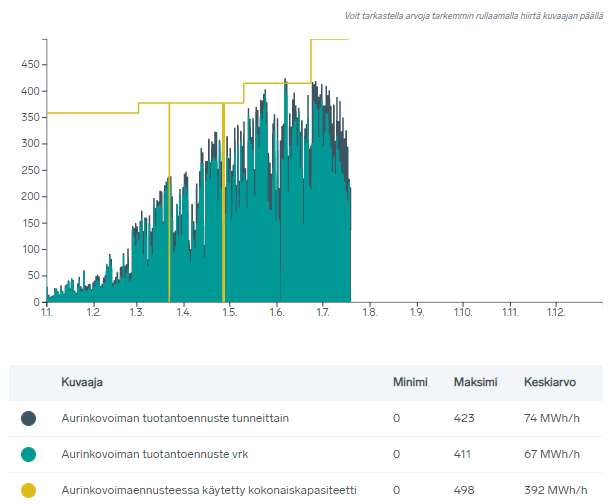The image size is (612, 504).
Task: Click the Keskiarvo column header
Action: click(x=547, y=382)
